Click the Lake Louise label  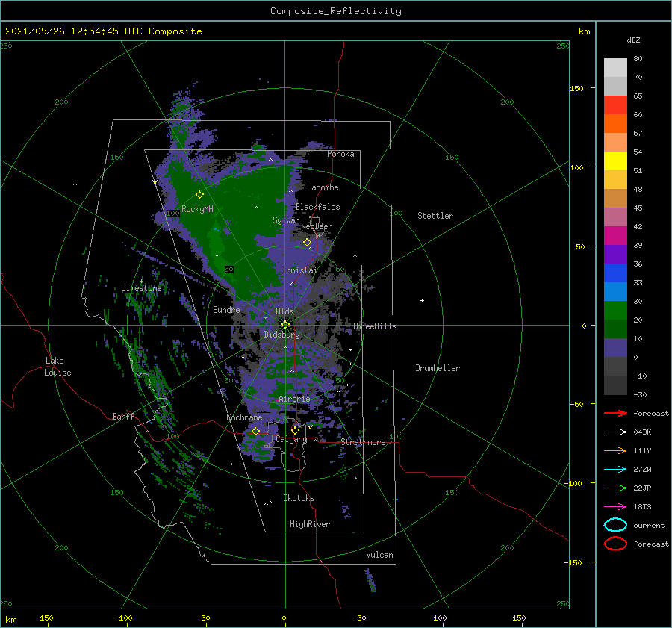pyautogui.click(x=57, y=367)
